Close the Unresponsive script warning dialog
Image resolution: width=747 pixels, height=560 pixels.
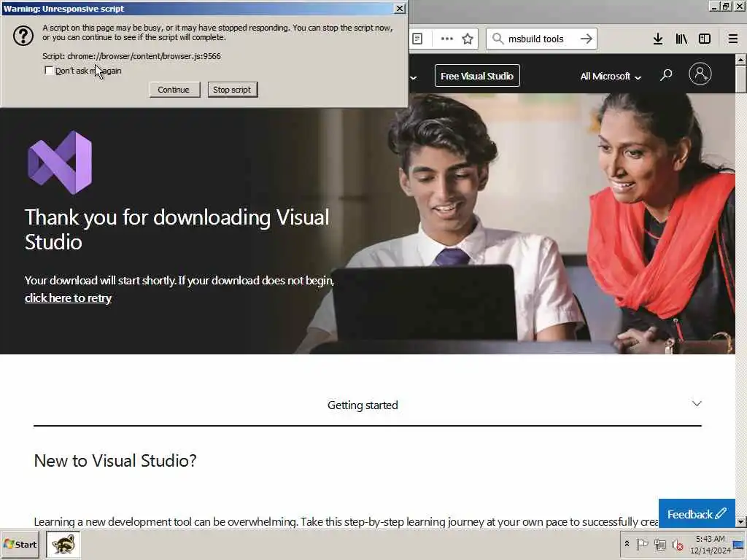point(399,8)
